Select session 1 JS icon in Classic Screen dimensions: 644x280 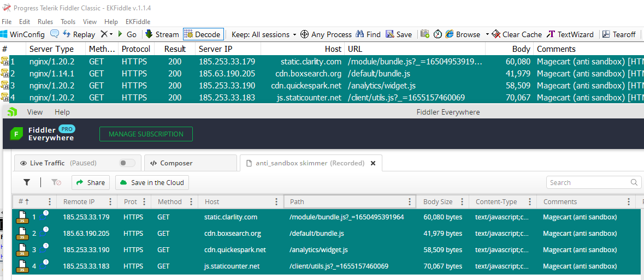coord(4,62)
